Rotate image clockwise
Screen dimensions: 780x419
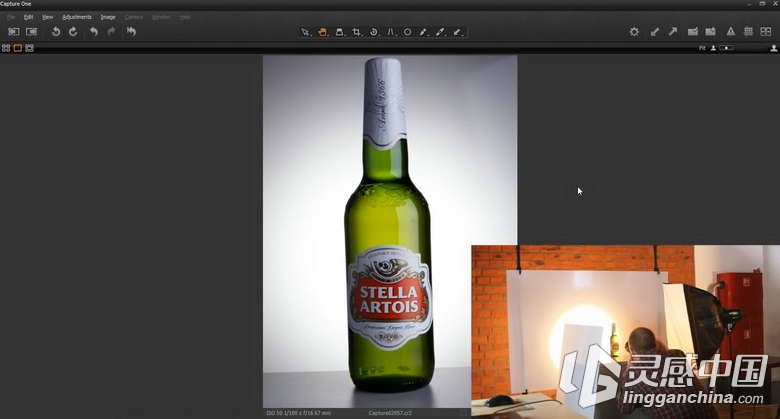tap(73, 31)
